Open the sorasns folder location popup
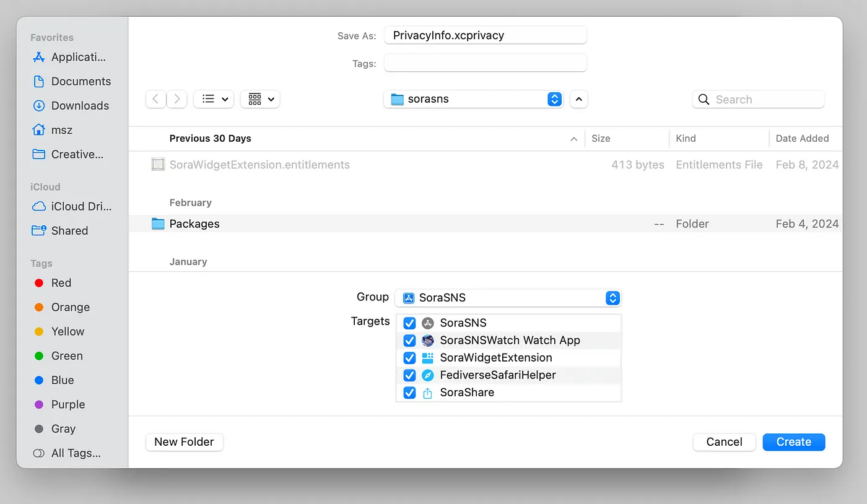 [x=474, y=99]
